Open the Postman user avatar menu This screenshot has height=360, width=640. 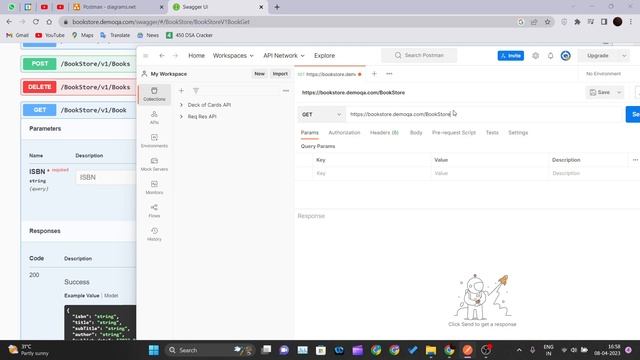point(565,56)
